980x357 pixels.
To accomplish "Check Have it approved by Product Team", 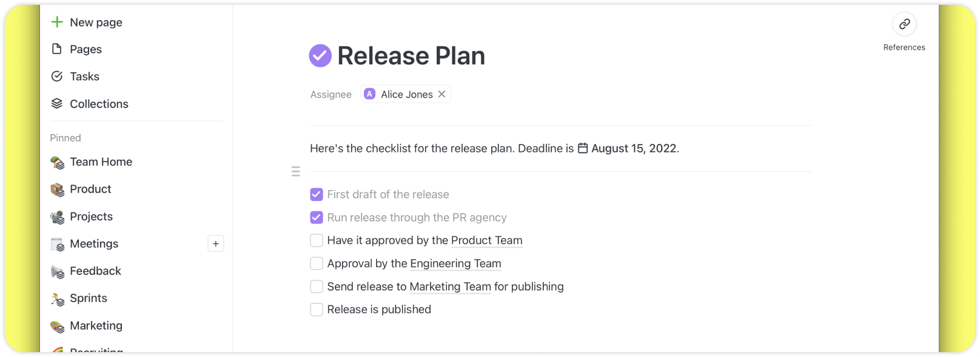I will (317, 240).
